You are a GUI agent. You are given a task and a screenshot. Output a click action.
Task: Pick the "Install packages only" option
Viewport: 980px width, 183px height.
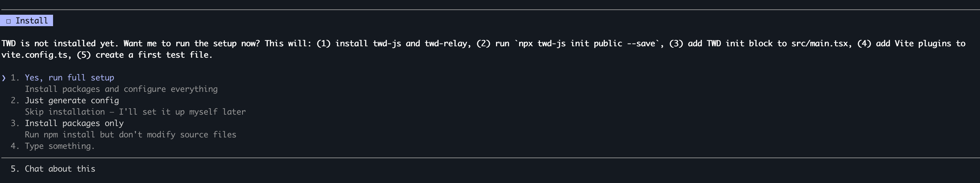click(74, 123)
